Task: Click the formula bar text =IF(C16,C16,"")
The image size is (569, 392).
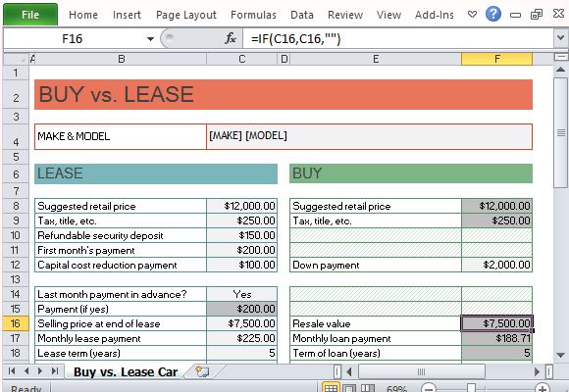Action: pyautogui.click(x=295, y=38)
